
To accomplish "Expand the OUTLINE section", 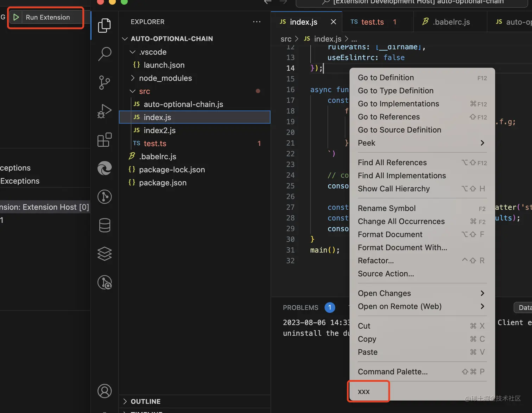I will [x=195, y=401].
